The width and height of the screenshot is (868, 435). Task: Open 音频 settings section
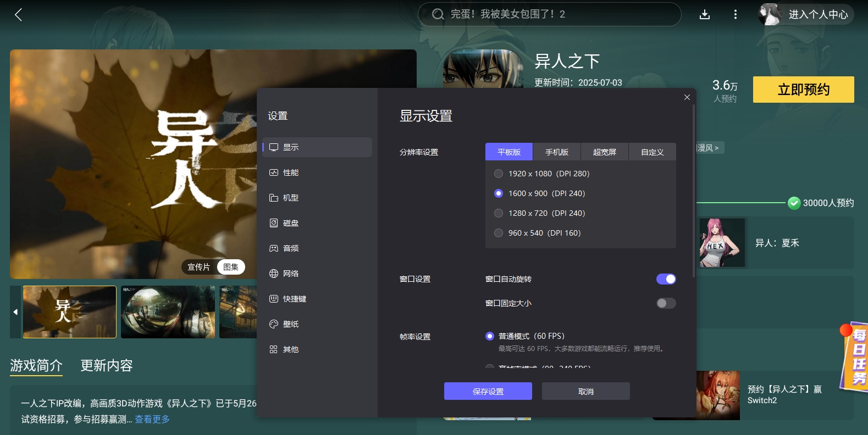(x=317, y=248)
